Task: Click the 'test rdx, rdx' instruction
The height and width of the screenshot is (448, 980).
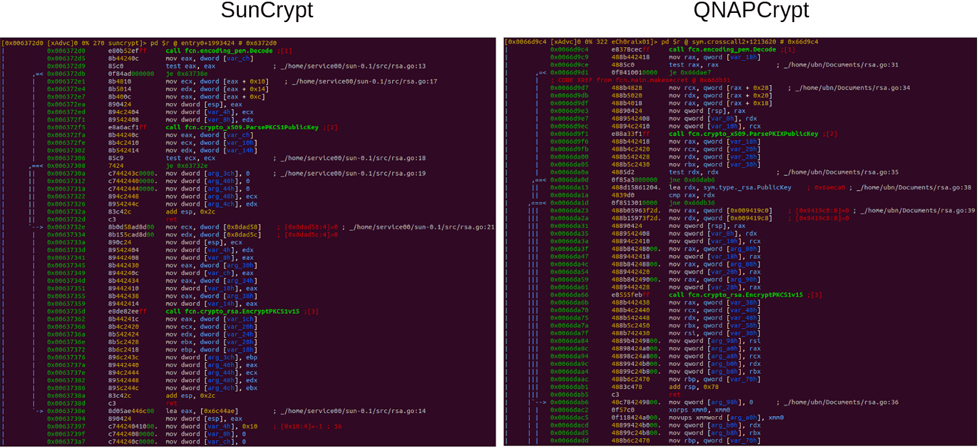Action: coord(694,172)
